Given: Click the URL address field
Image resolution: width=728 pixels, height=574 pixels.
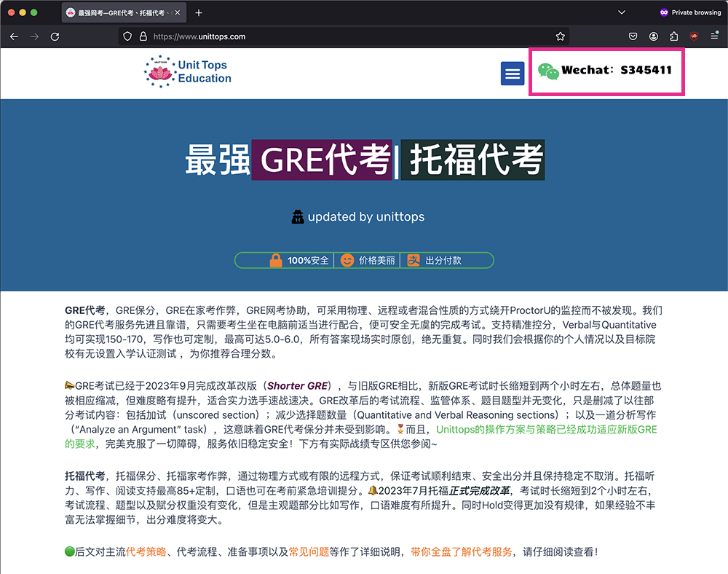Looking at the screenshot, I should (x=344, y=36).
